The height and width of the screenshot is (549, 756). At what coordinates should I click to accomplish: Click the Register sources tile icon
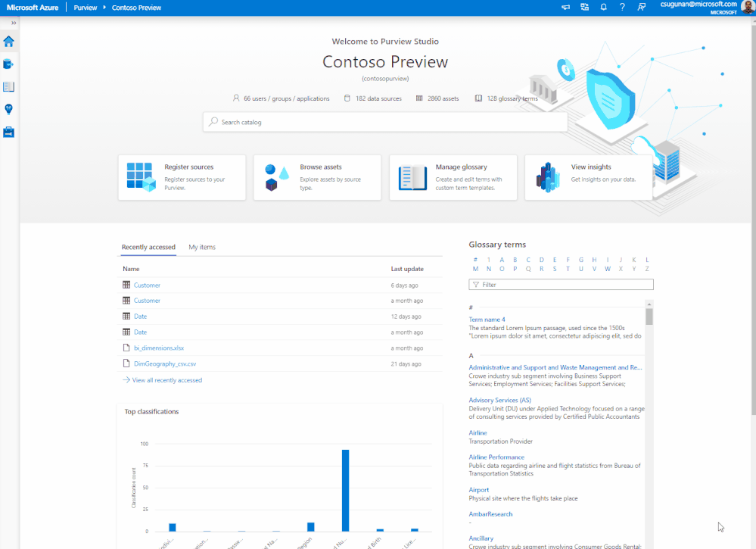coord(141,177)
